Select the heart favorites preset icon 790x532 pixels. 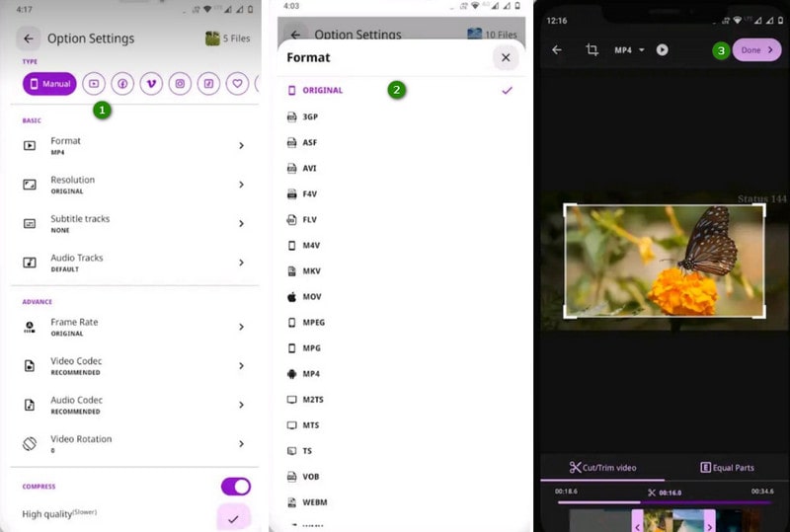[x=238, y=84]
